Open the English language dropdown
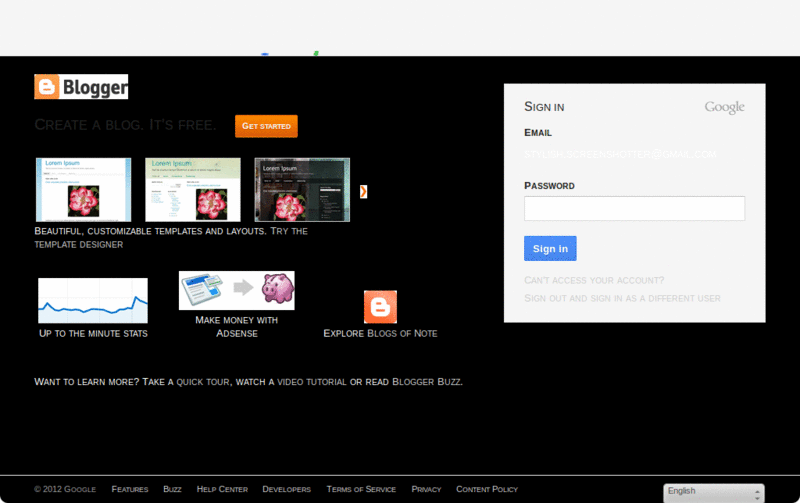Screen dimensions: 800x503 714,493
